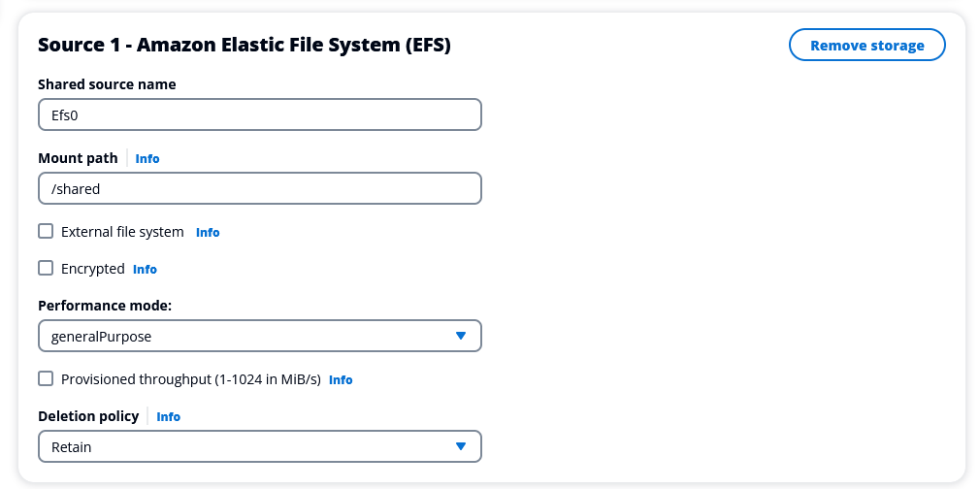Image resolution: width=980 pixels, height=489 pixels.
Task: Open Info link beside Provisioned throughput
Action: 341,379
